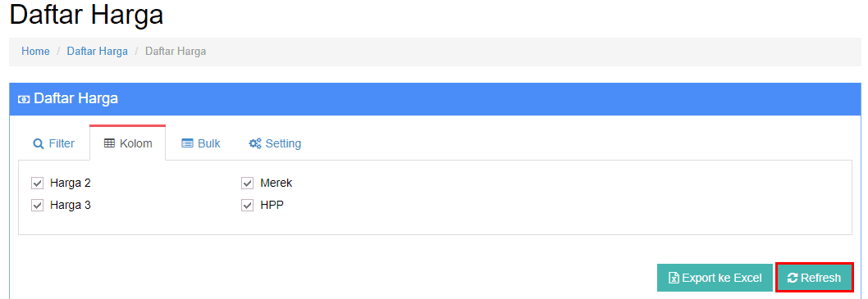Click the Refresh button
Image resolution: width=868 pixels, height=299 pixels.
click(x=815, y=278)
